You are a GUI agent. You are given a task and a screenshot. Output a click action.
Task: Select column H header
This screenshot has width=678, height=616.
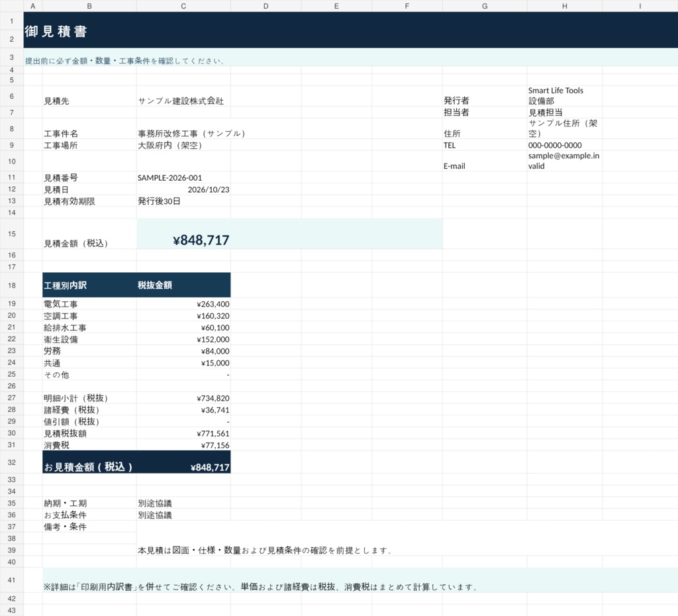tap(564, 6)
